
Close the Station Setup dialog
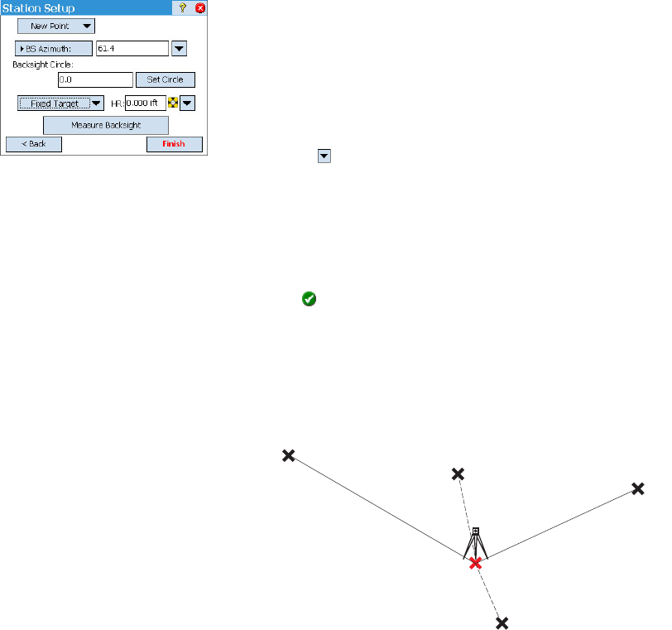coord(200,7)
